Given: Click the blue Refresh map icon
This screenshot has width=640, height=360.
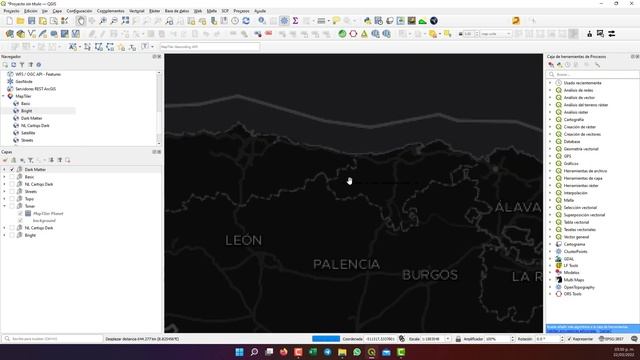Looking at the screenshot, I should (x=246, y=21).
